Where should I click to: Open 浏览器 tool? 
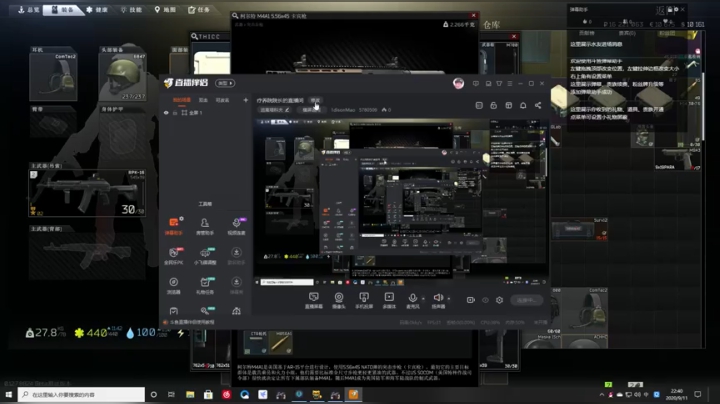click(x=174, y=285)
